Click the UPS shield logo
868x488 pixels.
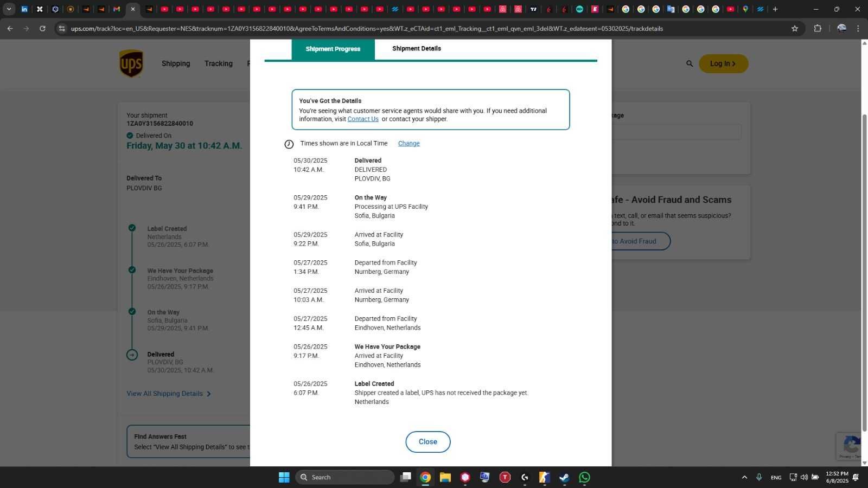click(131, 63)
